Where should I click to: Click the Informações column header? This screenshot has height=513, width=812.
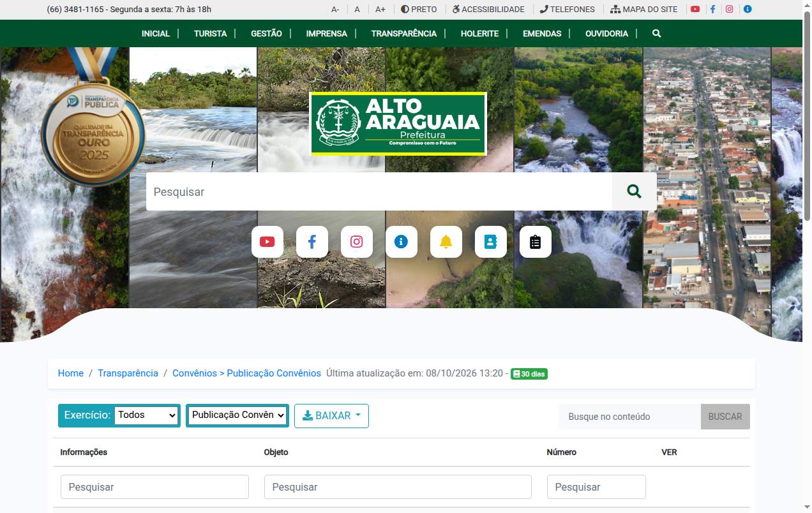pos(84,452)
